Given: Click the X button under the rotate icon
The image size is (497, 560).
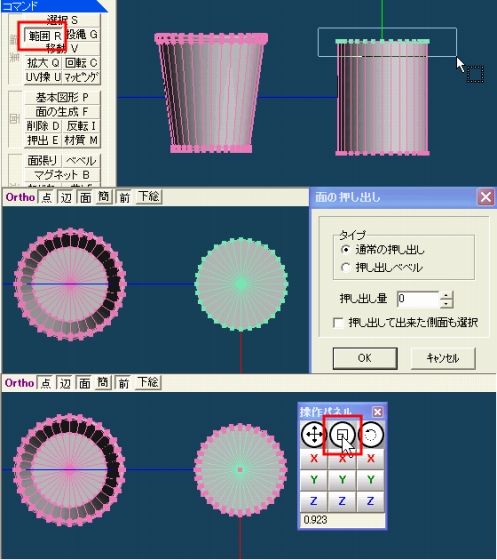Looking at the screenshot, I should click(371, 459).
